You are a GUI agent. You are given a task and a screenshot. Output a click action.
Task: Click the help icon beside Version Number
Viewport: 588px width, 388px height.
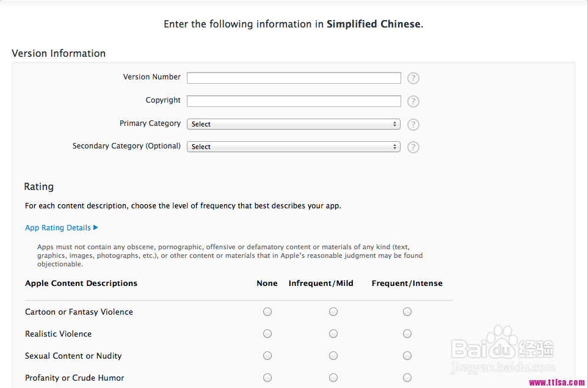[413, 78]
